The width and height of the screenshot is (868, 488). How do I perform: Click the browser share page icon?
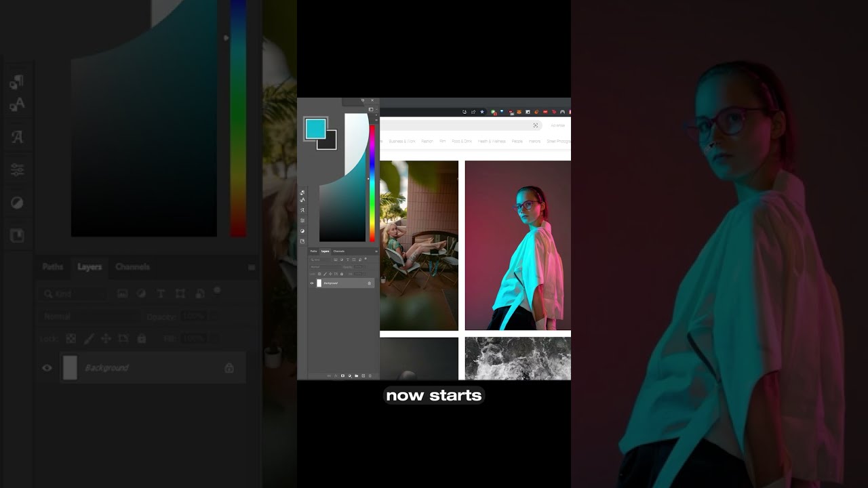coord(473,112)
